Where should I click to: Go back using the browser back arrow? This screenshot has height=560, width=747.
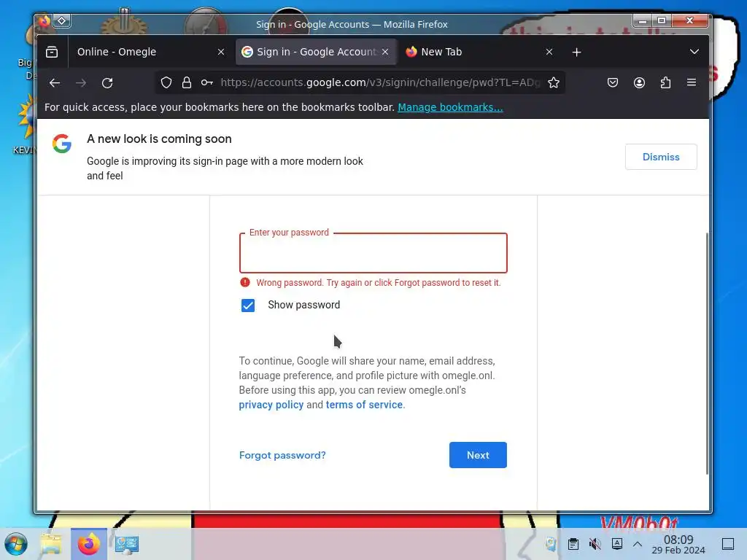click(x=55, y=83)
